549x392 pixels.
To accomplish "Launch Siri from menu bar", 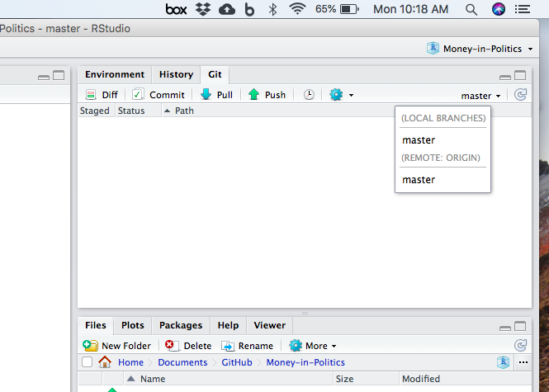I will pos(499,9).
